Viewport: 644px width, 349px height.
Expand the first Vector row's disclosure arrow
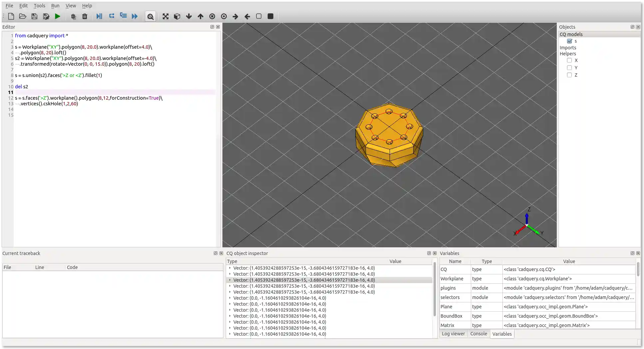point(230,268)
